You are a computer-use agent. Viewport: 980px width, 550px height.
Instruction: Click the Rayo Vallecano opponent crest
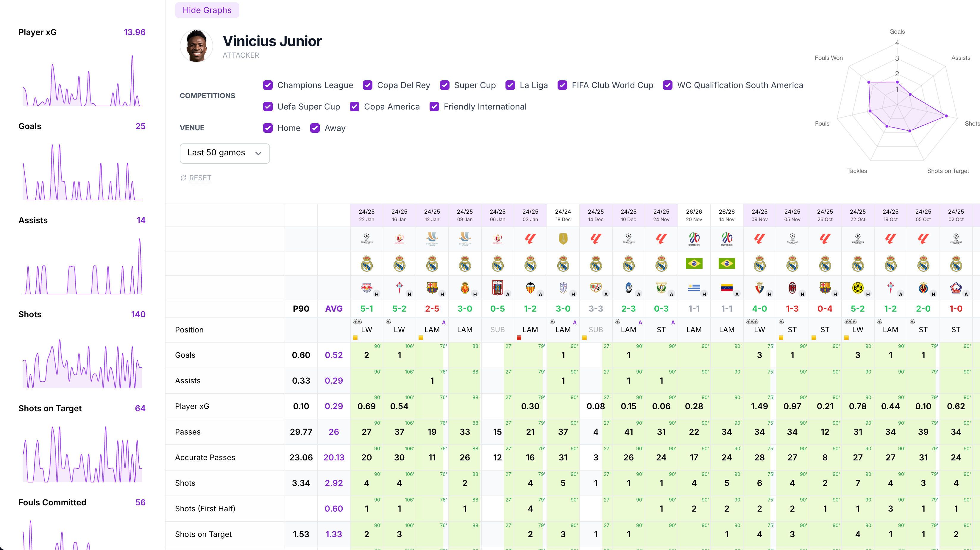pyautogui.click(x=595, y=287)
